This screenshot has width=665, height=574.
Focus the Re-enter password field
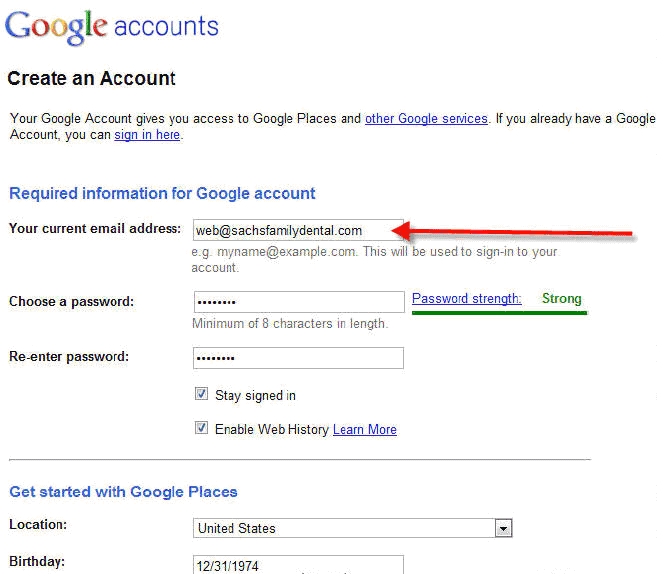[298, 358]
